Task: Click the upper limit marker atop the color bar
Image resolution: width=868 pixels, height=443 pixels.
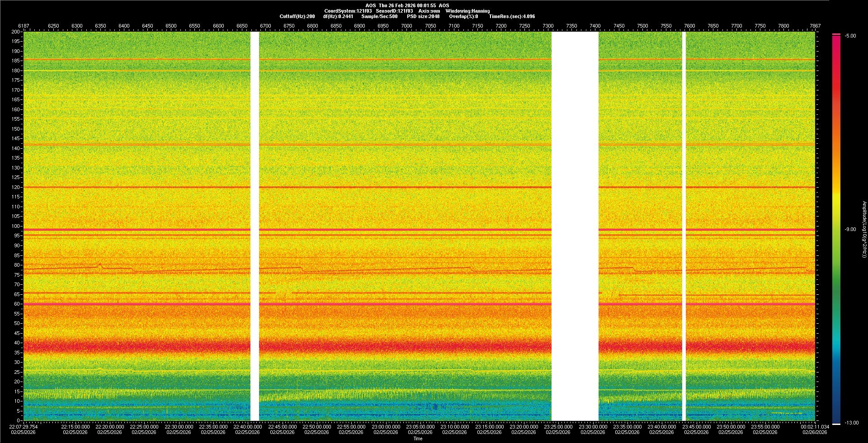Action: [836, 34]
